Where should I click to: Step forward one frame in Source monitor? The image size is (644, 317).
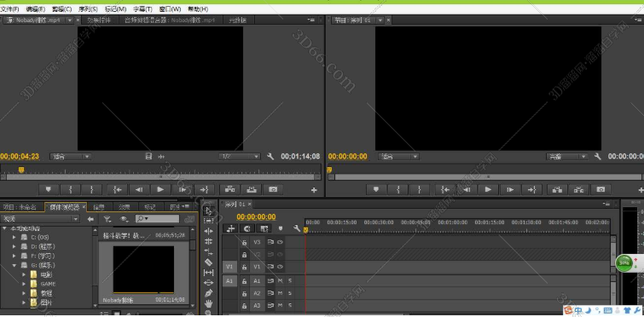pos(183,189)
